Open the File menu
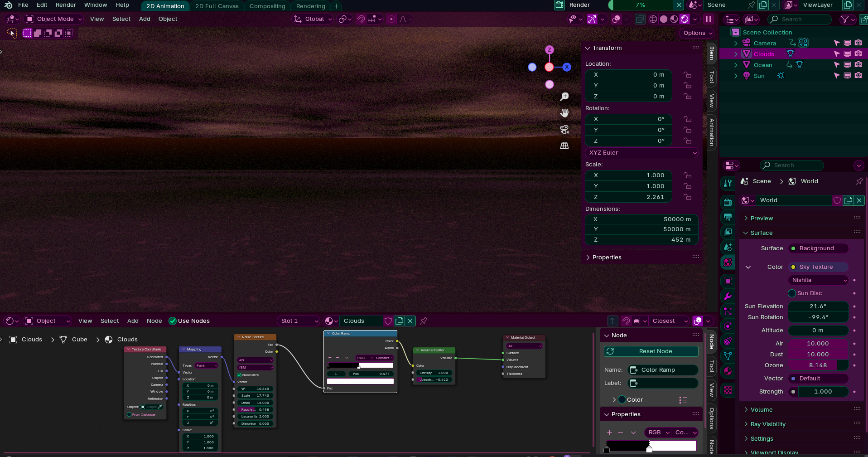 tap(23, 5)
